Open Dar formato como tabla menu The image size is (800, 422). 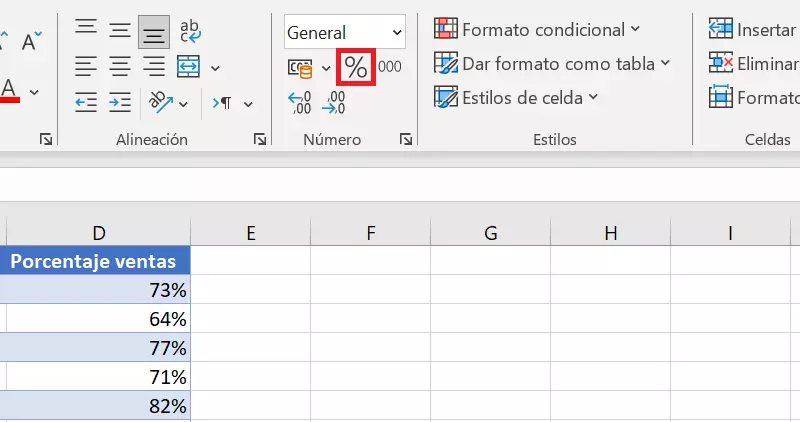click(x=552, y=64)
